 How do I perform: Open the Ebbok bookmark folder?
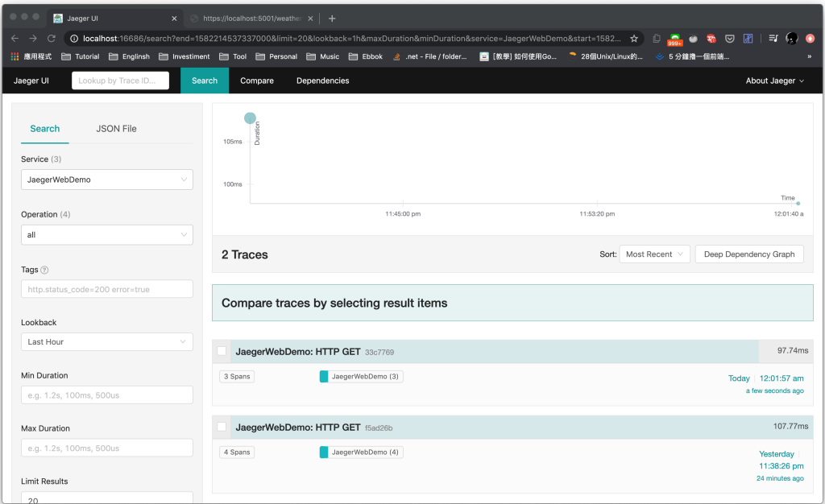point(366,56)
